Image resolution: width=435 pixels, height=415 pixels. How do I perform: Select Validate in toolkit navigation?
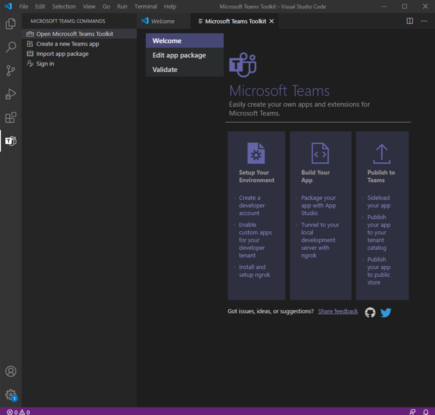[185, 70]
